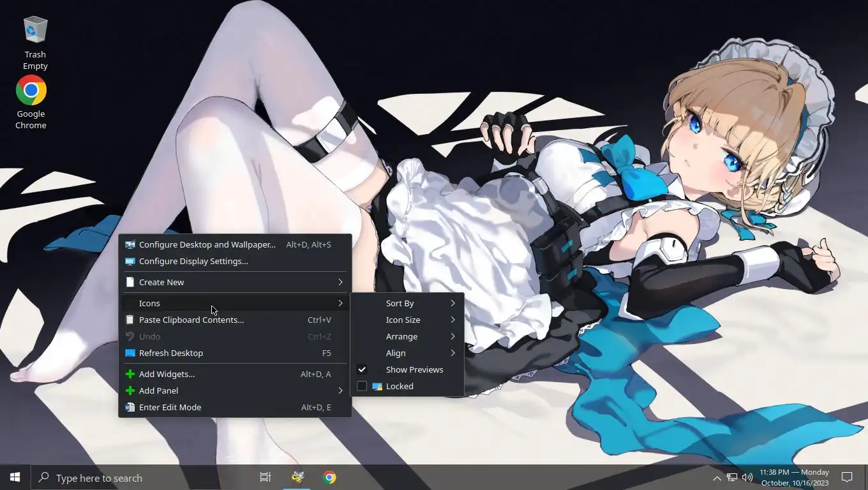The image size is (868, 490).
Task: Launch the bee application in taskbar
Action: click(x=297, y=477)
